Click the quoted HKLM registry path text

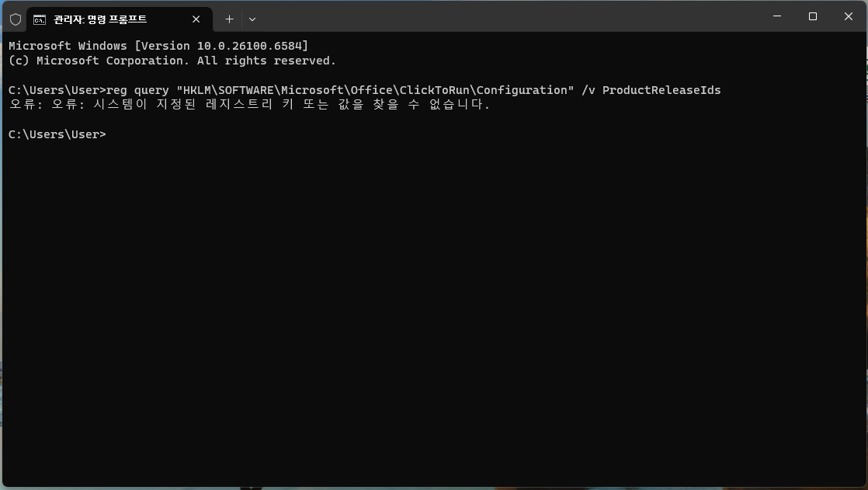pyautogui.click(x=375, y=90)
